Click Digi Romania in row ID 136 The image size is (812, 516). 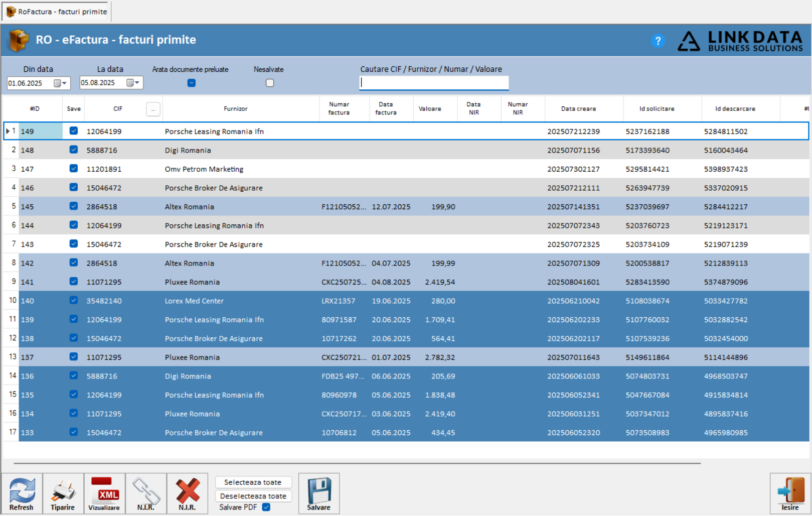tap(188, 376)
